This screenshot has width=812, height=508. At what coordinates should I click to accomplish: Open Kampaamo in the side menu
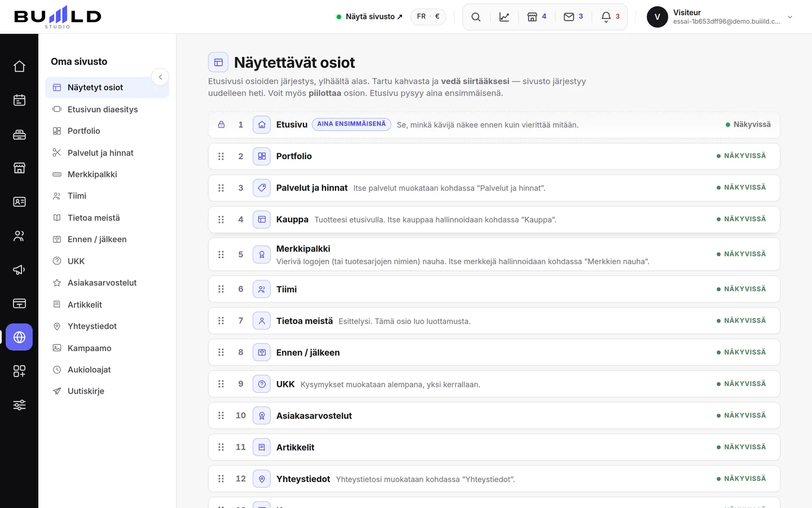[x=107, y=348]
